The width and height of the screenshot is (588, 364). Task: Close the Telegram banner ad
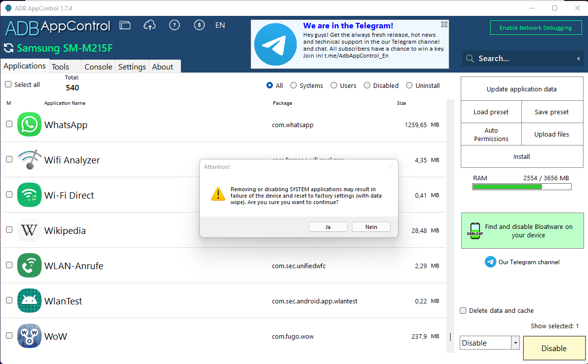[x=444, y=24]
